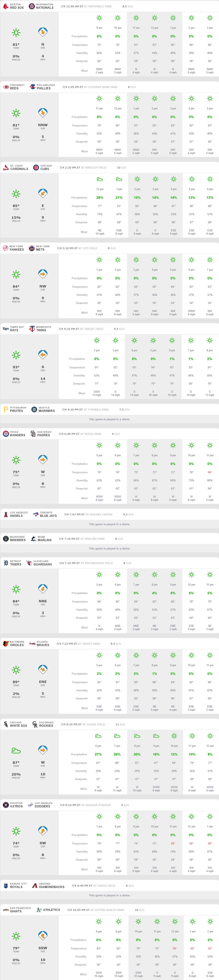Open the Philadelphia Phillies logo
Screen dimensions: 219x980
click(33, 87)
